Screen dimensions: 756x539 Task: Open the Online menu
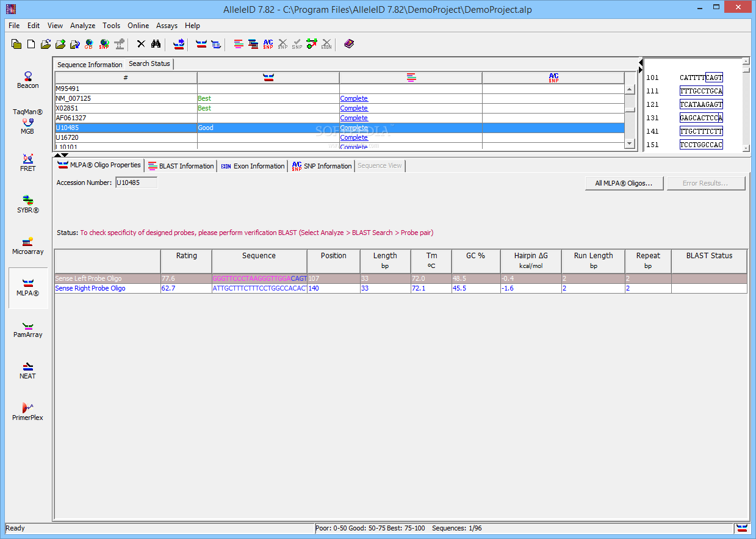139,26
